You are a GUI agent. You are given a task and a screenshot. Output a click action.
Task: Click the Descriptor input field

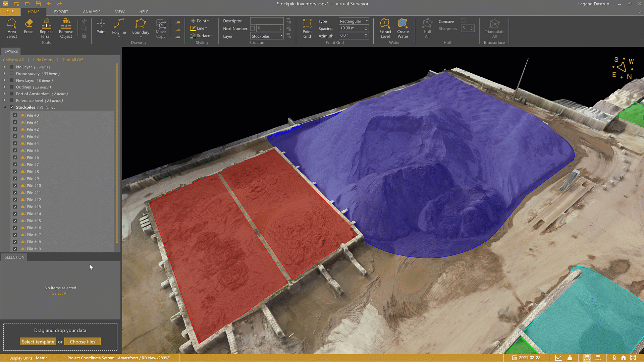267,21
